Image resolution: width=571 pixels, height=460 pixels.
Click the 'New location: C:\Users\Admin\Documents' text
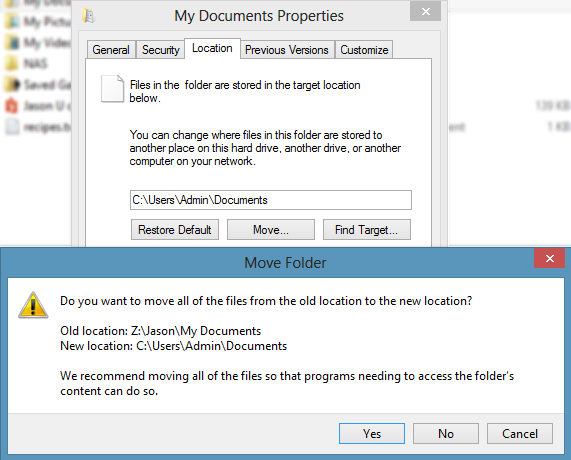[x=174, y=346]
